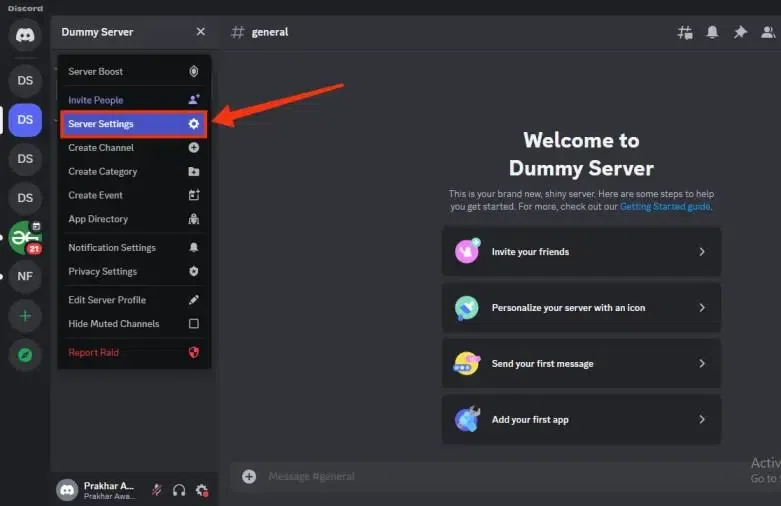Open Invite your friends card

(x=581, y=252)
